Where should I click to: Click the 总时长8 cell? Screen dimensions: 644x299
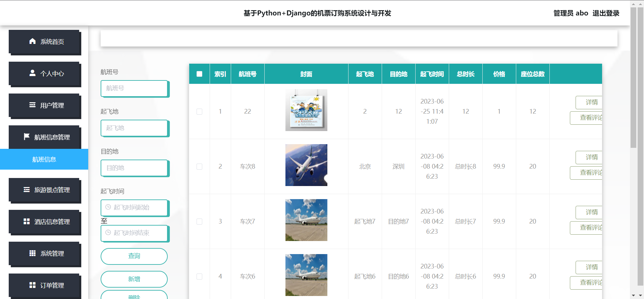[466, 167]
